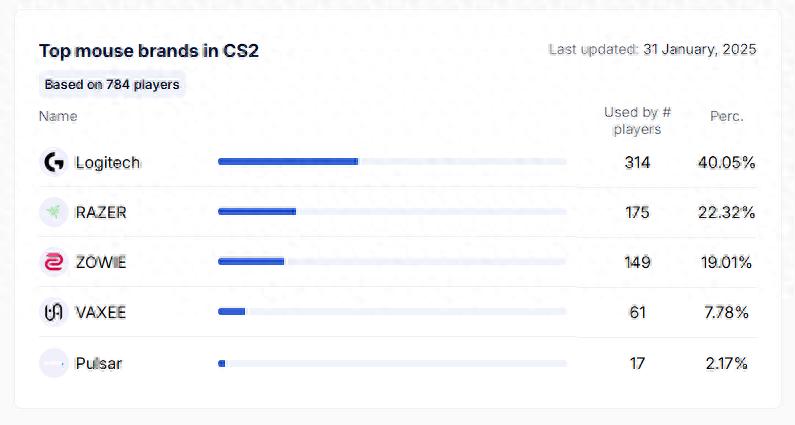Click the RAZER usage progress bar
This screenshot has width=795, height=425.
pos(392,211)
